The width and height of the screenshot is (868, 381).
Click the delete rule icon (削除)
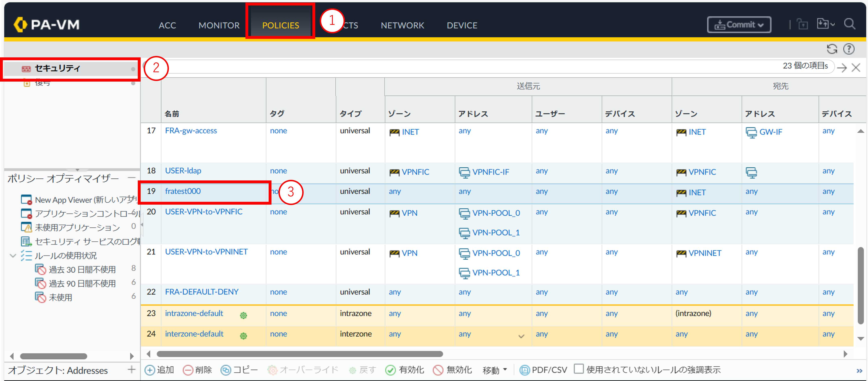(188, 370)
